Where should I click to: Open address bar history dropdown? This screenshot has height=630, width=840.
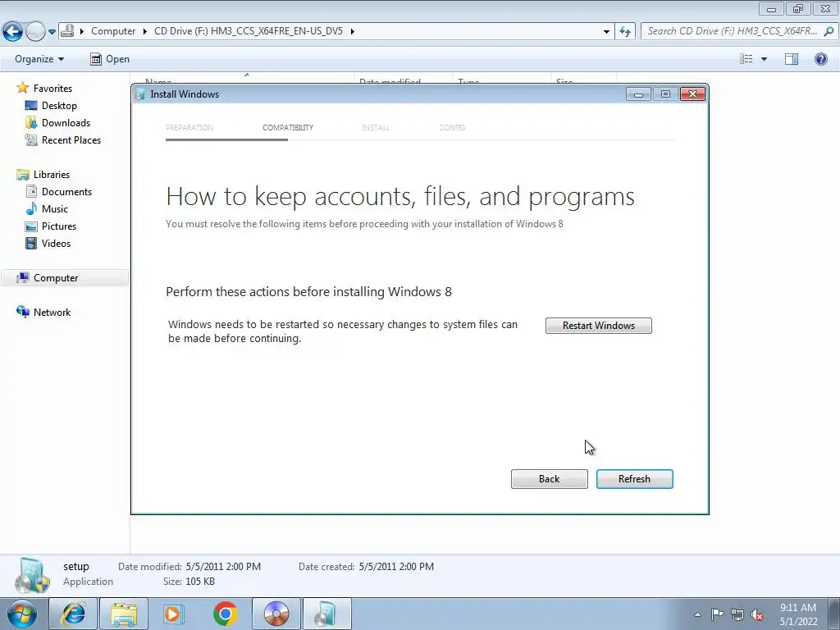606,32
